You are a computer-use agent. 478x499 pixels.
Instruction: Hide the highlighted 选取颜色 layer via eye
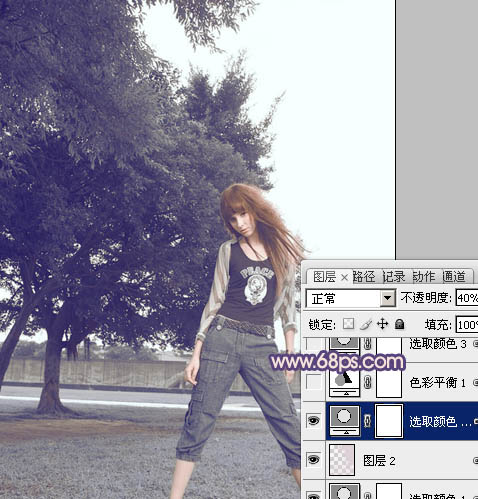[313, 421]
